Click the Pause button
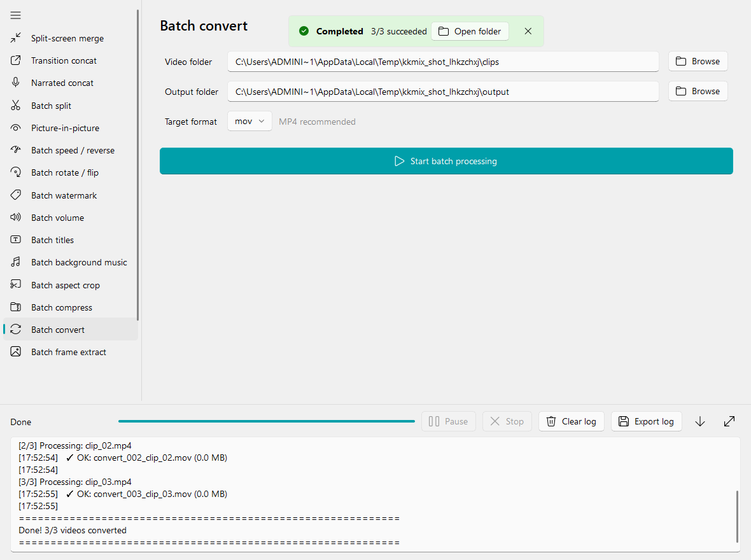 448,421
